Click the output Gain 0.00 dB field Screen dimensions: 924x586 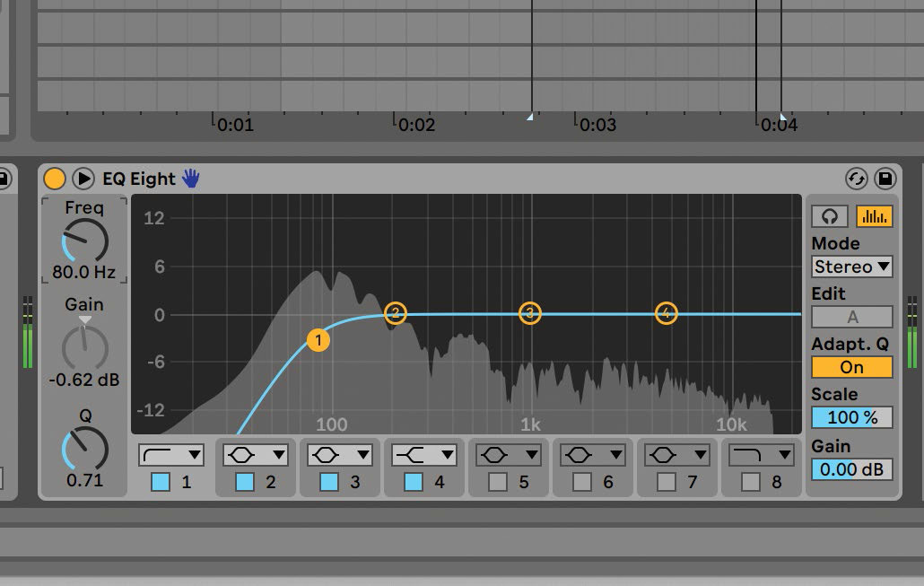click(851, 469)
